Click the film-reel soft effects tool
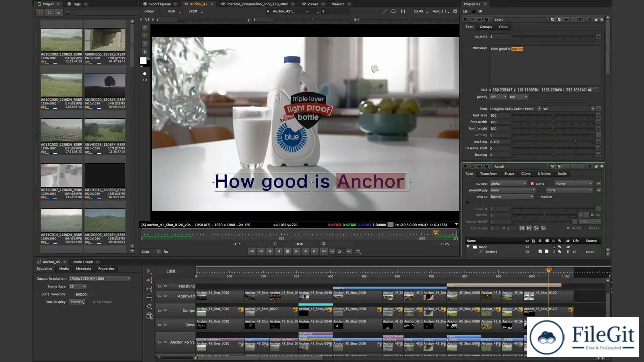This screenshot has width=644, height=362. click(149, 316)
